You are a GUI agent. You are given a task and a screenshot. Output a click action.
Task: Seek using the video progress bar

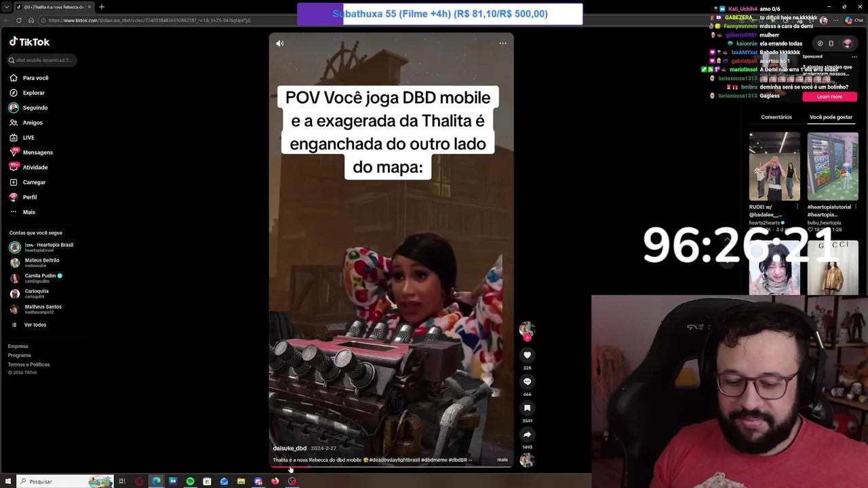[x=391, y=466]
